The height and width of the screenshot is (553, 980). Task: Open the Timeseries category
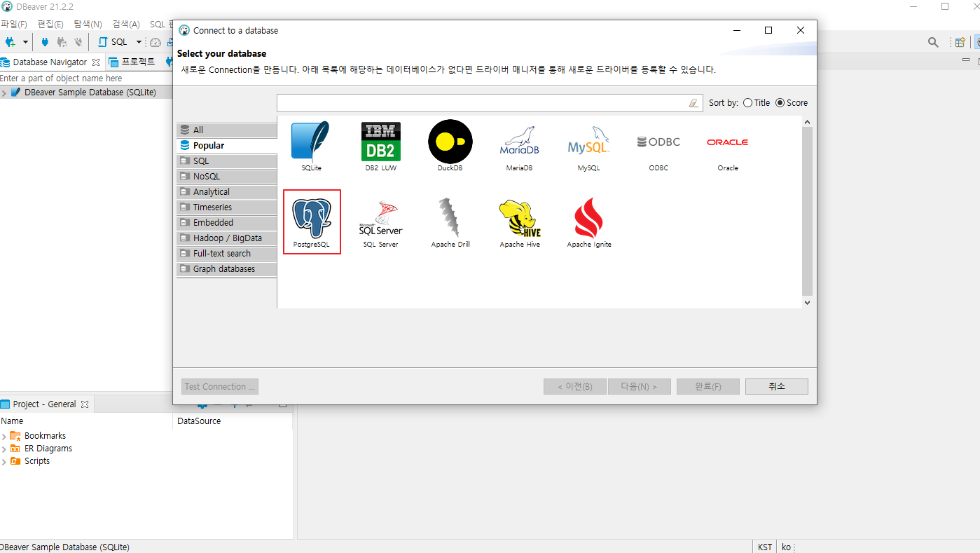click(227, 207)
